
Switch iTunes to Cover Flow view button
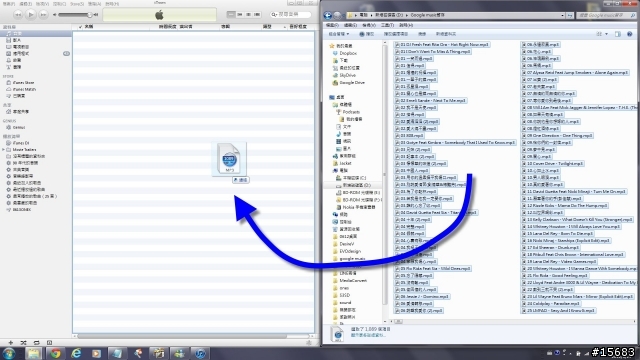tap(257, 14)
